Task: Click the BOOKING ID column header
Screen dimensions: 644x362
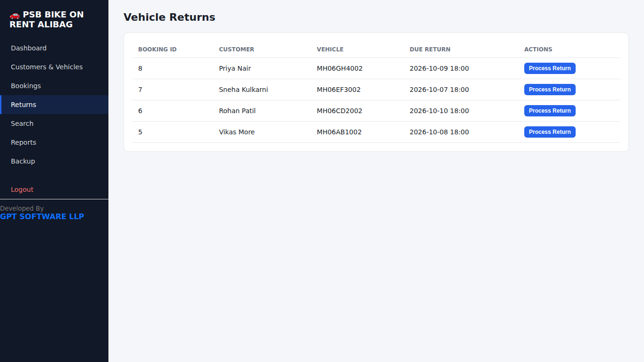Action: tap(157, 49)
